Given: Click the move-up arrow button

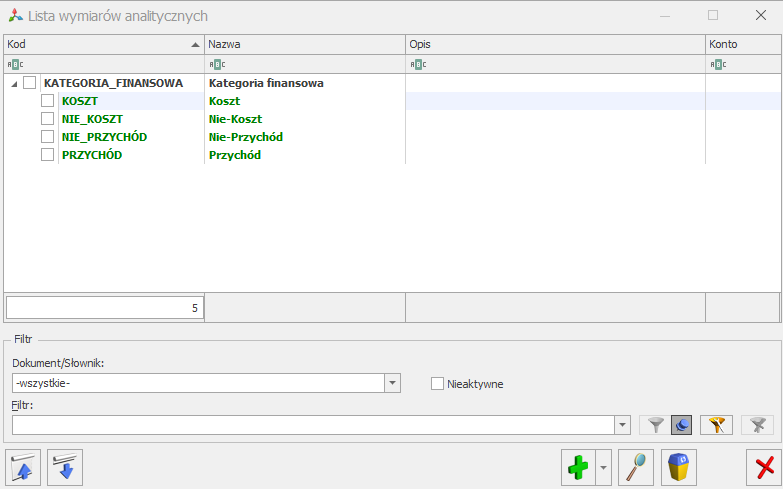Looking at the screenshot, I should pyautogui.click(x=23, y=468).
